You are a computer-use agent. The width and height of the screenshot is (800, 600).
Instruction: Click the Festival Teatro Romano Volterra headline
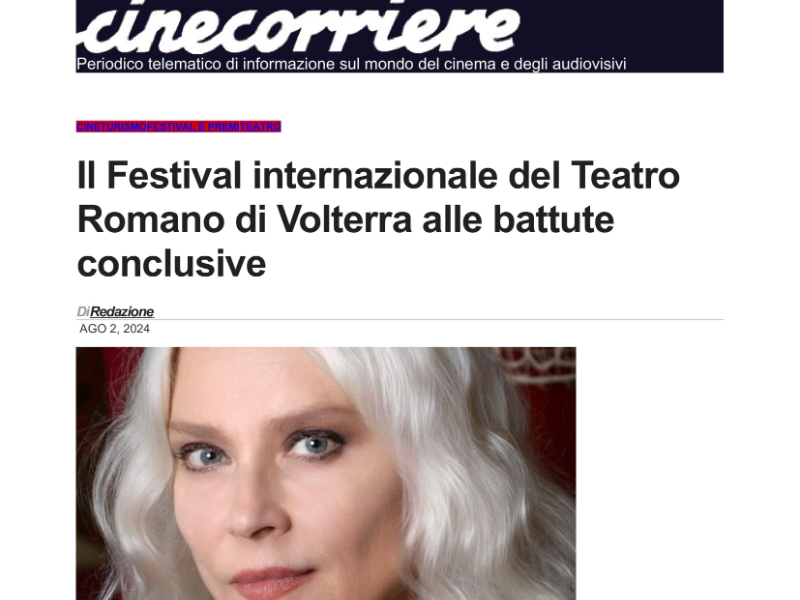pos(378,219)
